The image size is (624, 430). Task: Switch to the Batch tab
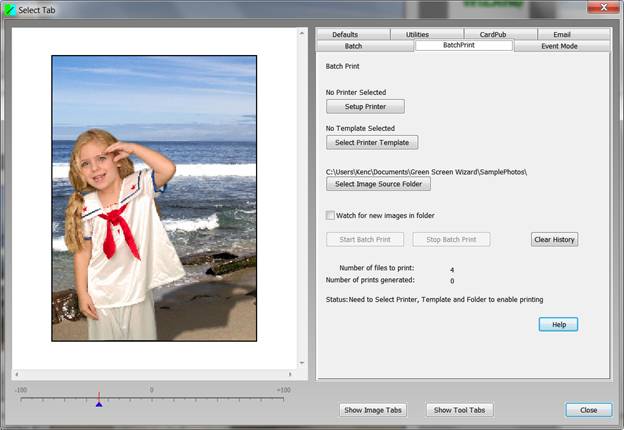pyautogui.click(x=353, y=46)
